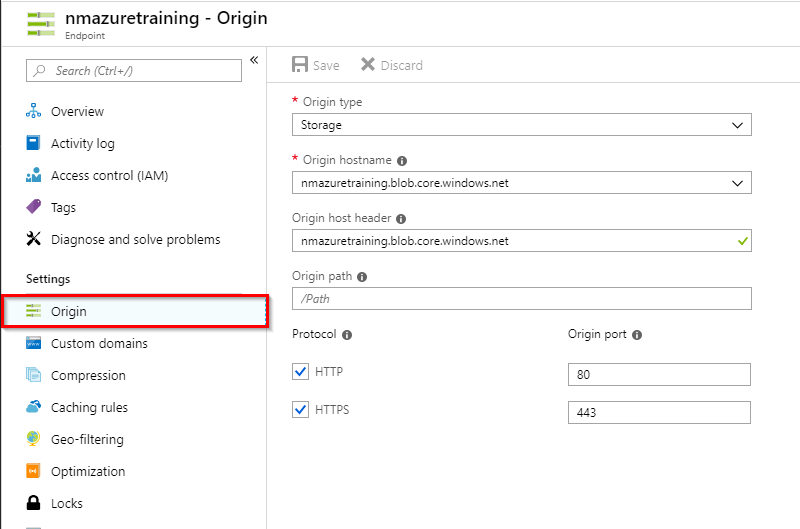Collapse the sidebar with double chevron
The image size is (800, 529).
pyautogui.click(x=254, y=61)
